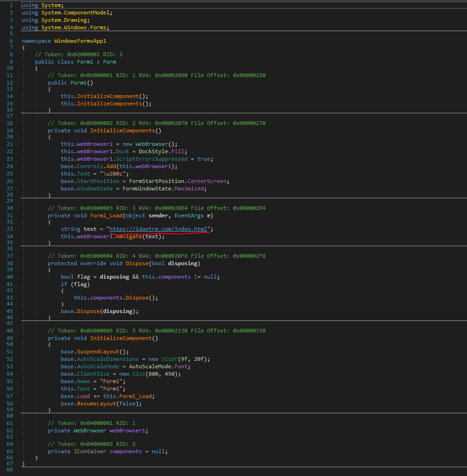467x476 pixels.
Task: Click the Form1 class name on line 9
Action: pyautogui.click(x=85, y=62)
